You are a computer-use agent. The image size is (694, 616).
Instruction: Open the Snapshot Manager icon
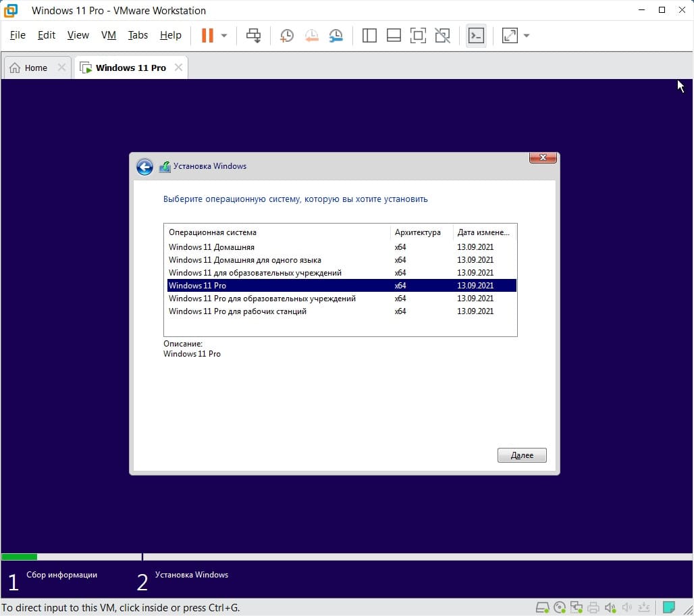point(336,35)
